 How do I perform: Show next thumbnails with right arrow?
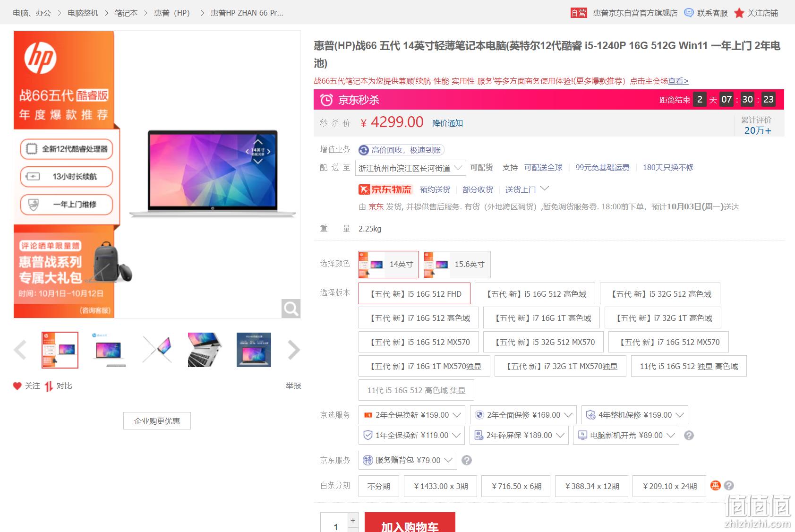point(294,350)
